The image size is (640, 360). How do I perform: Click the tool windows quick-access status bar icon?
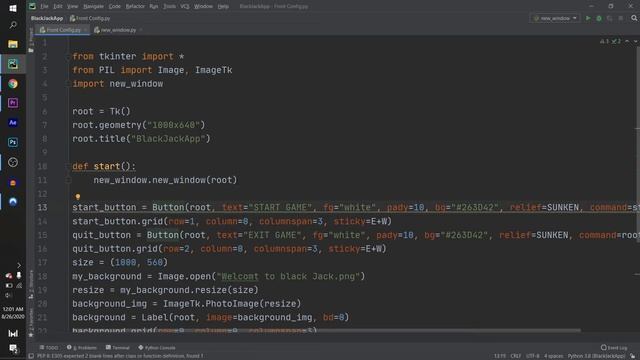[31, 356]
